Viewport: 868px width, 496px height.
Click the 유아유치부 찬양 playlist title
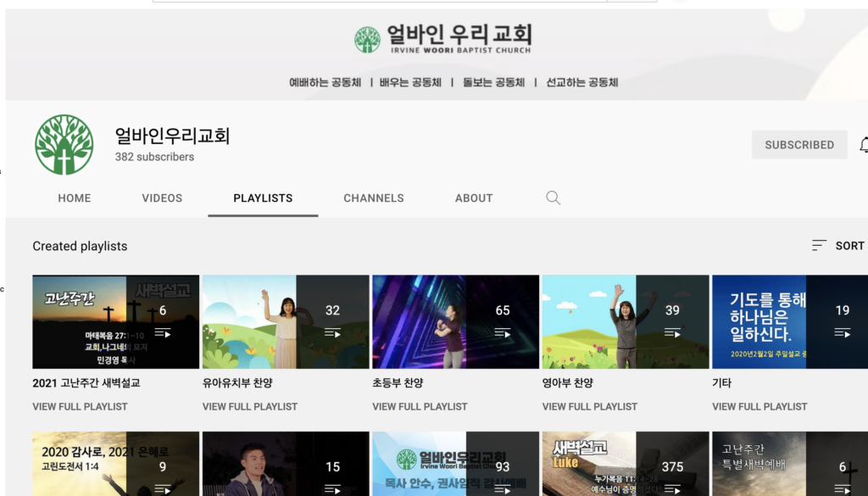237,383
